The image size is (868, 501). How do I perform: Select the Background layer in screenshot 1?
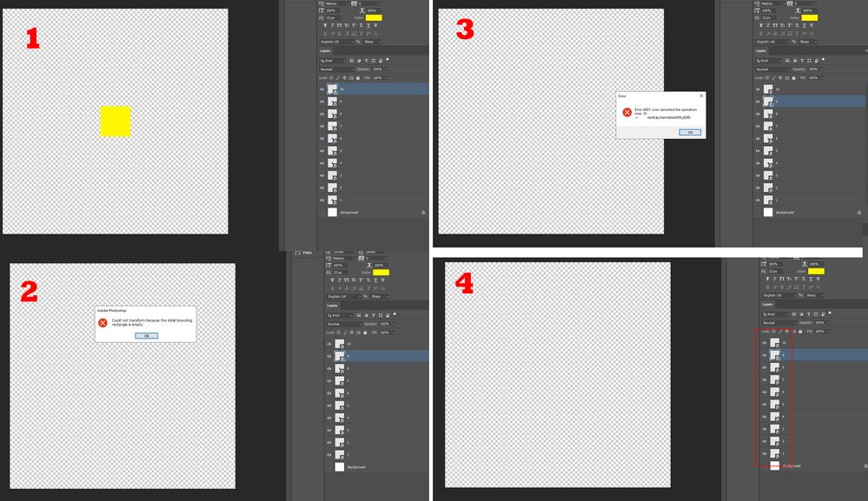pyautogui.click(x=373, y=213)
